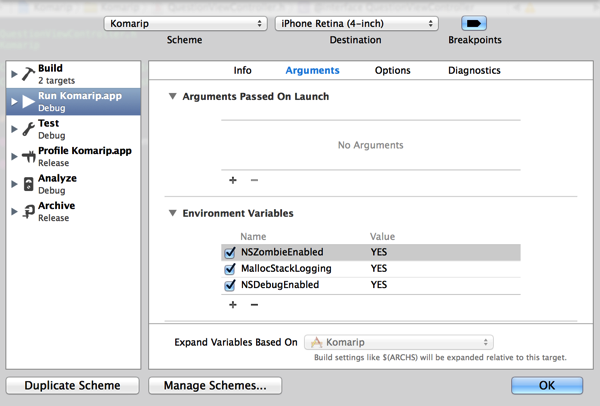Viewport: 600px width, 406px height.
Task: Switch to the Info tab
Action: point(243,70)
